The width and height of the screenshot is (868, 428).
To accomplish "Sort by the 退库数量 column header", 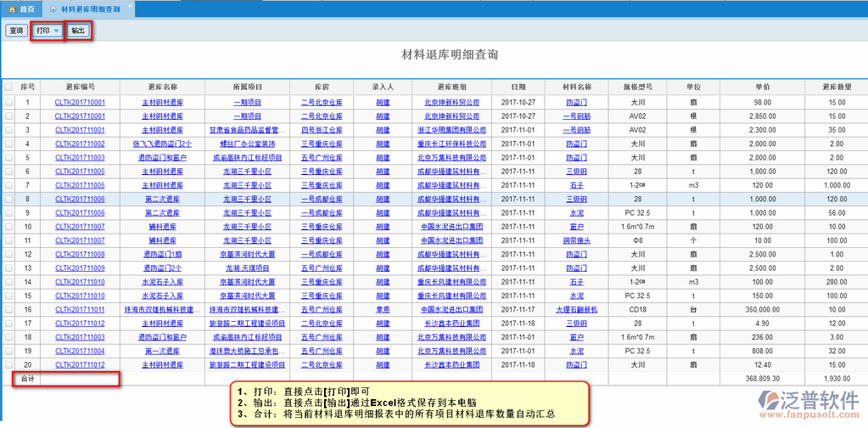I will 837,87.
